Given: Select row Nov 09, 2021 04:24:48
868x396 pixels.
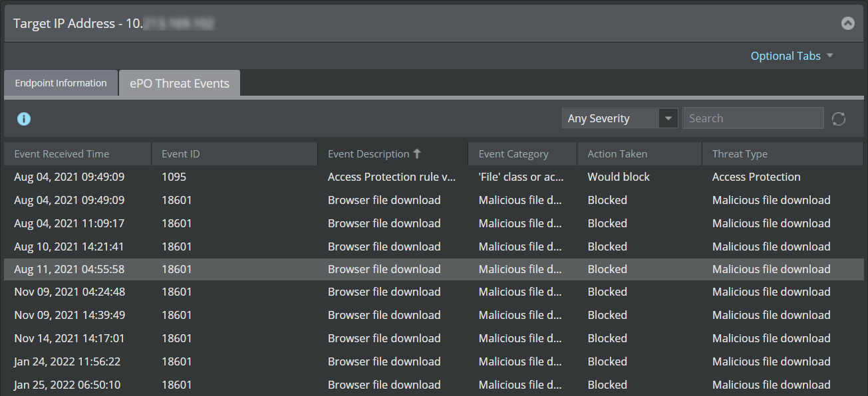Looking at the screenshot, I should click(434, 292).
